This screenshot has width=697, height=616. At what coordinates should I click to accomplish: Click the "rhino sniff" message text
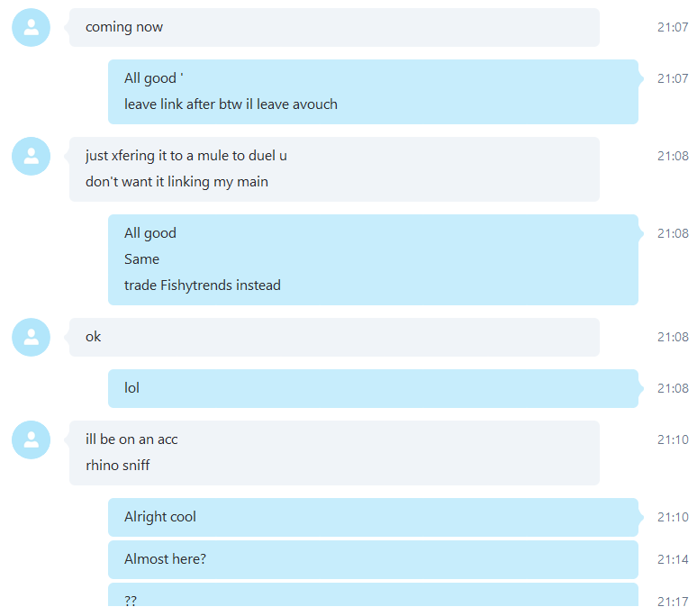pos(117,466)
